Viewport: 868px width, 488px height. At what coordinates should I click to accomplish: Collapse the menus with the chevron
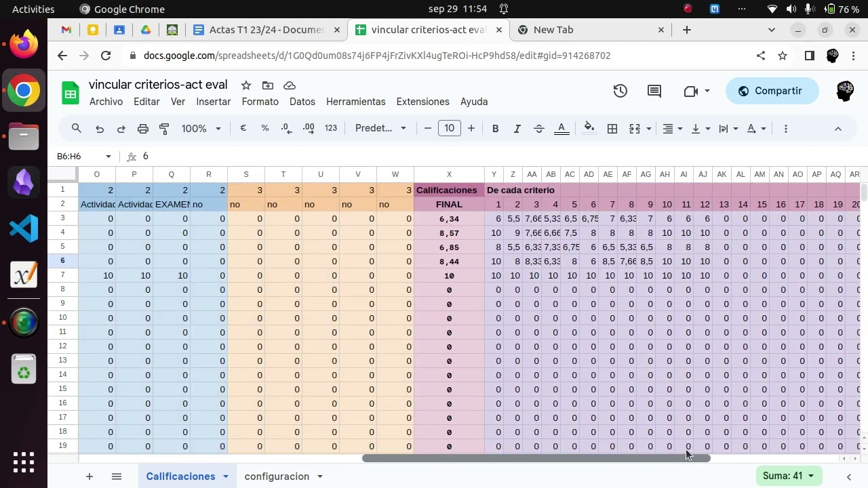pos(838,128)
